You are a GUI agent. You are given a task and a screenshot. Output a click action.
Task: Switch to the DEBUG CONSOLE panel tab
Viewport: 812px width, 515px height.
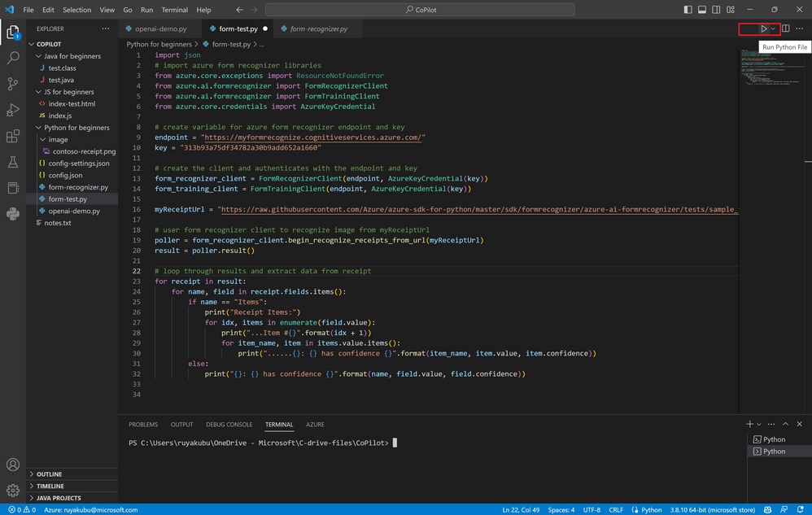[x=229, y=425]
